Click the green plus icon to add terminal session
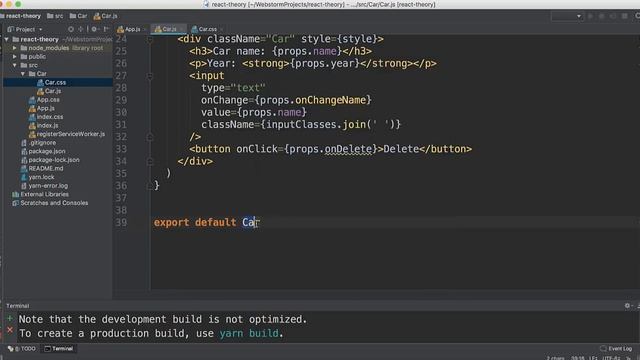640x360 pixels. coord(10,318)
